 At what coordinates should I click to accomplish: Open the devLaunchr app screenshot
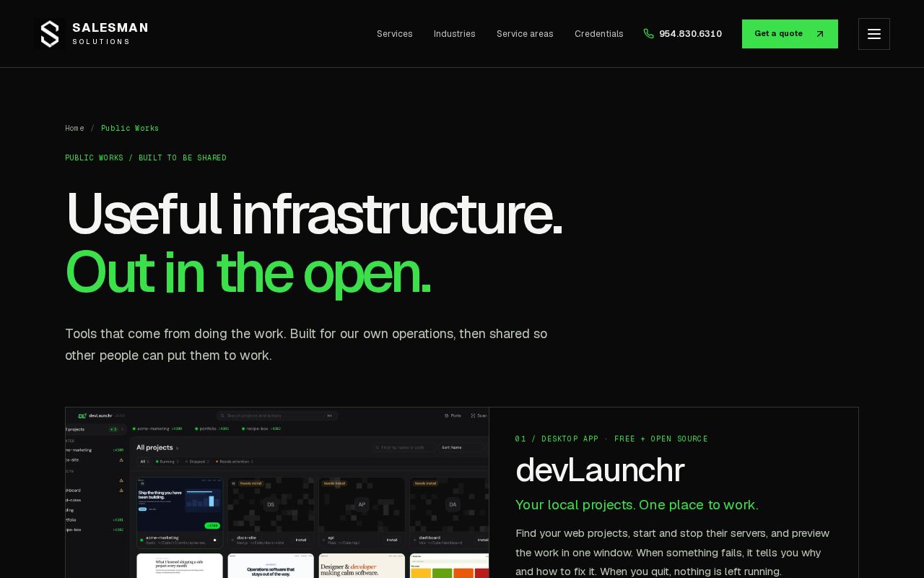tap(277, 493)
